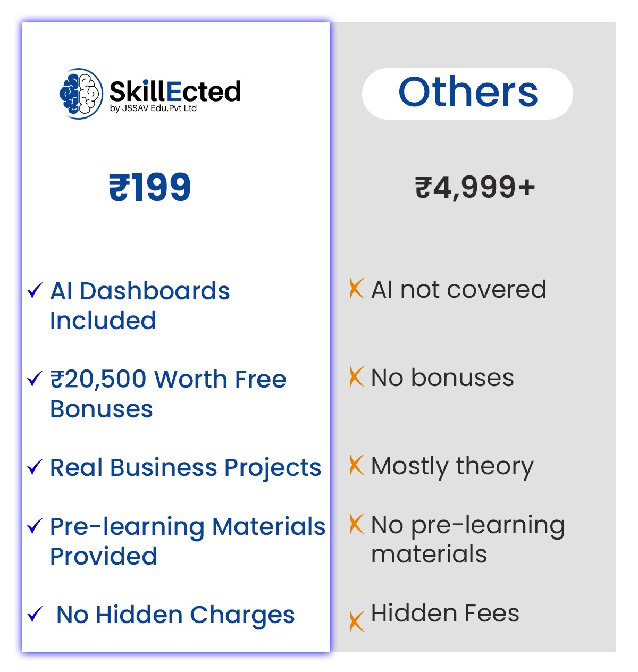Click the orange X next to No bonuses
Image resolution: width=638 pixels, height=672 pixels.
[x=356, y=377]
